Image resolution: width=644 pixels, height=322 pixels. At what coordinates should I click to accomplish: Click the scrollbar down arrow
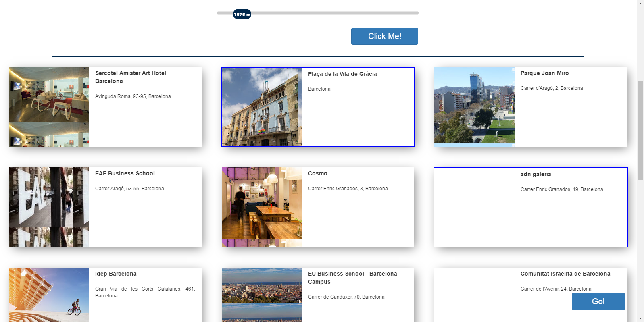[x=640, y=318]
